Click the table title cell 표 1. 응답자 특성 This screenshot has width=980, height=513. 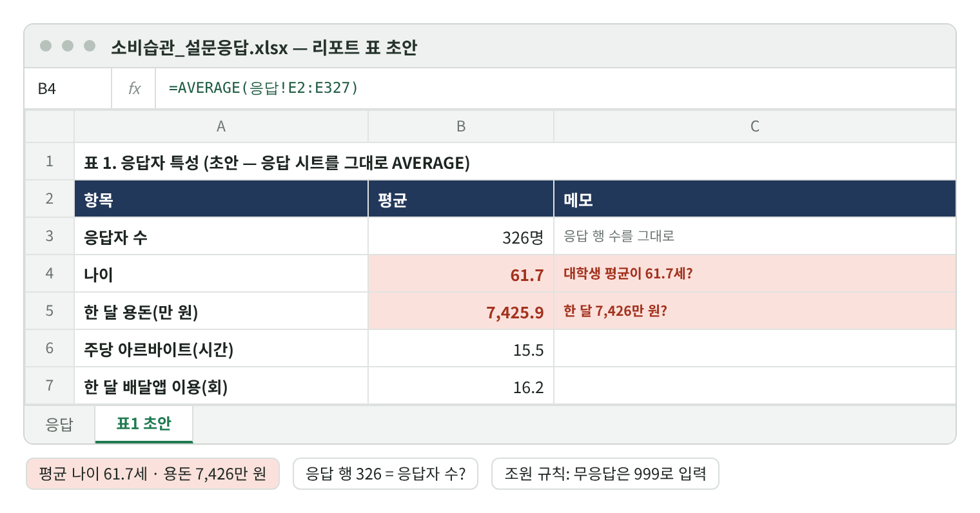(515, 162)
